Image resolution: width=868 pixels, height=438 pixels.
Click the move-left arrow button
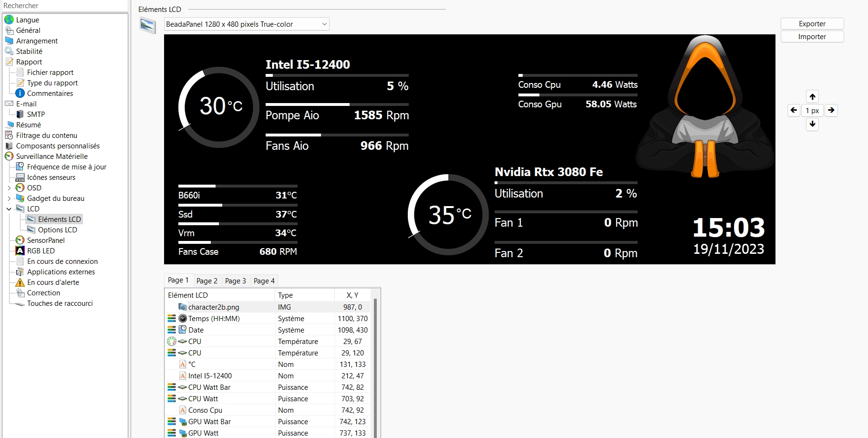794,110
